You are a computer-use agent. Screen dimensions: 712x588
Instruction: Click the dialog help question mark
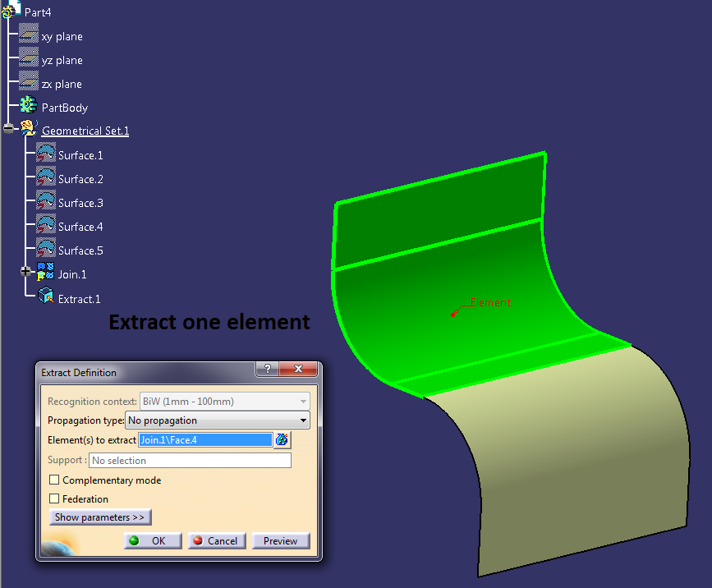pos(267,369)
